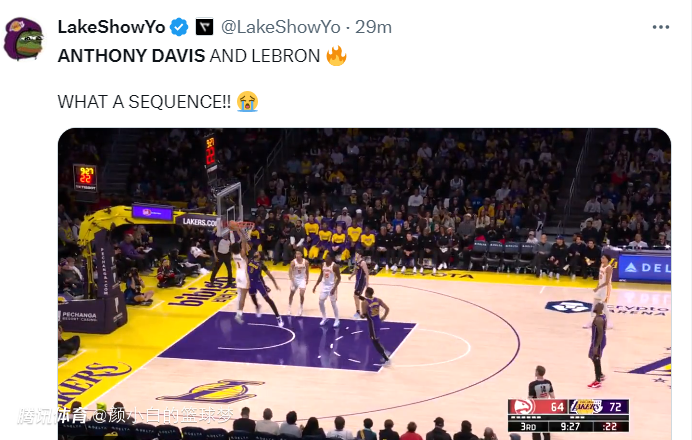The image size is (692, 440).
Task: Click the black affiliate badge icon
Action: pos(204,26)
